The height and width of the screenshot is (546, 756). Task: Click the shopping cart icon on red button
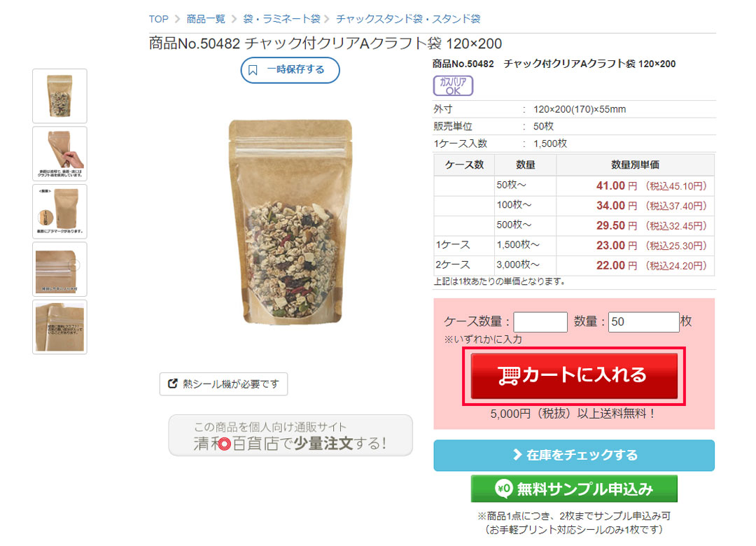coord(509,376)
